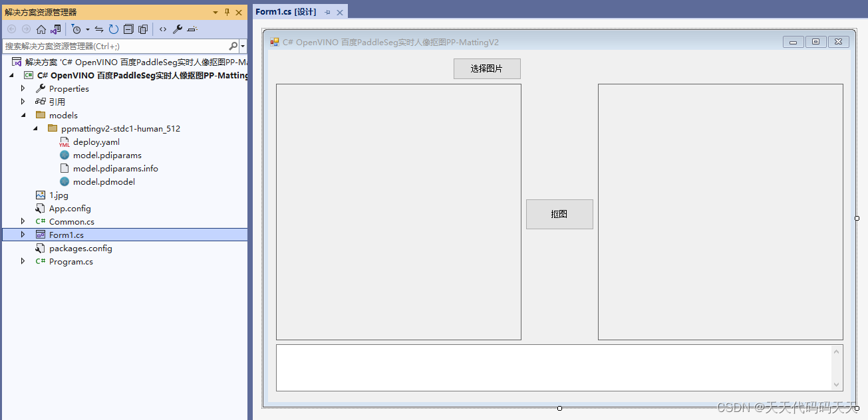Open Properties via the wrench icon
The width and height of the screenshot is (868, 420).
[178, 29]
